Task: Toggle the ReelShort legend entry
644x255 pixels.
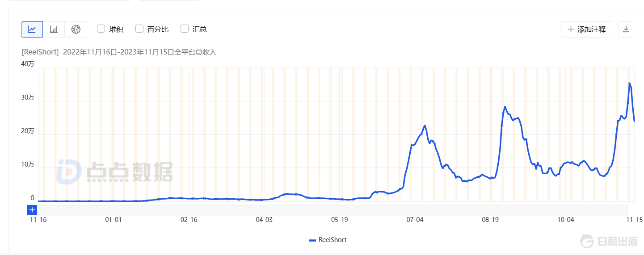Action: coord(328,240)
